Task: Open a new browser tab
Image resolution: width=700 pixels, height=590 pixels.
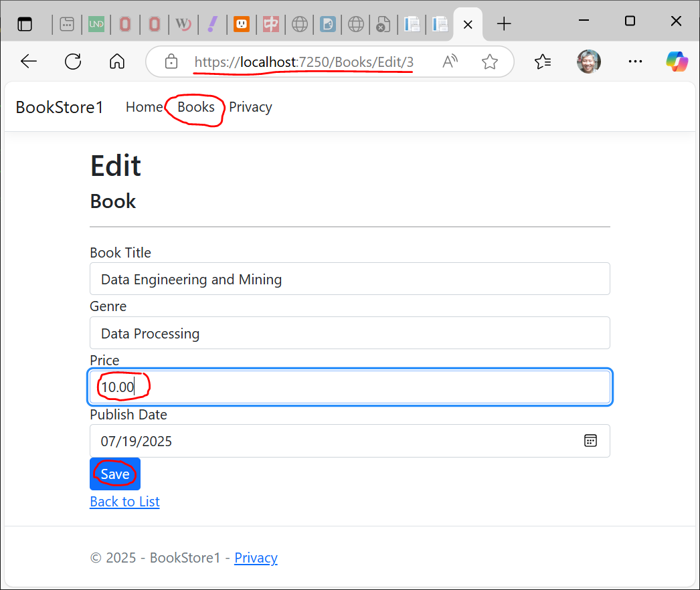Action: [x=504, y=24]
